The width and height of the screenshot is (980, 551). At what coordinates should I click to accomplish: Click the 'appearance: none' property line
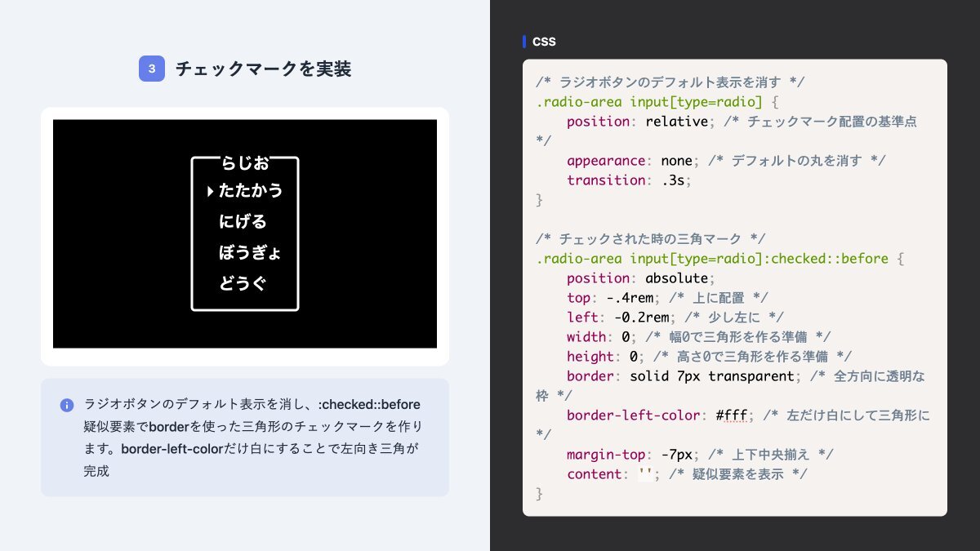(629, 161)
